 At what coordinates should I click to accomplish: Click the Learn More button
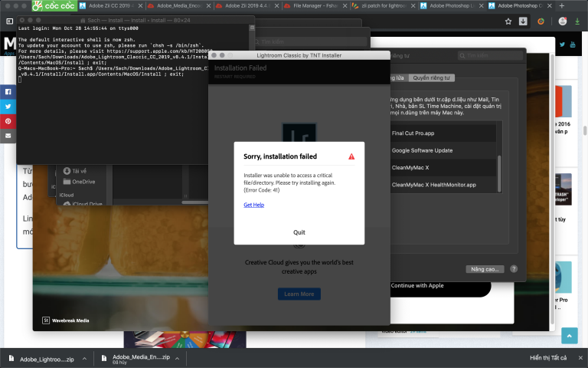tap(299, 294)
